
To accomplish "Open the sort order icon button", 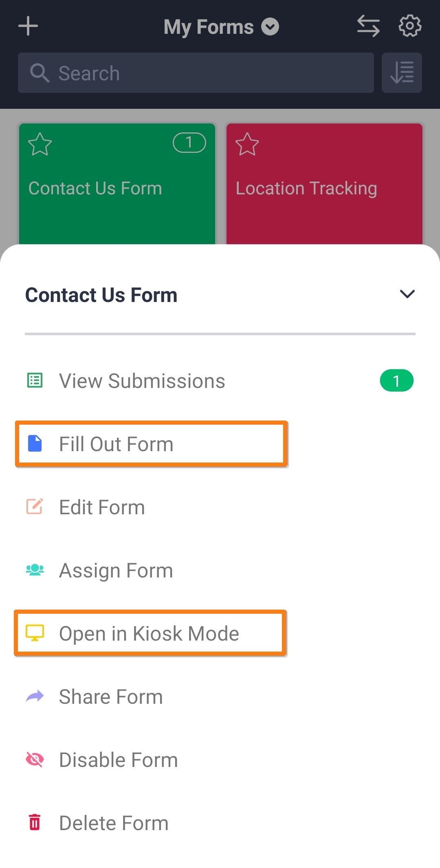I will tap(402, 73).
